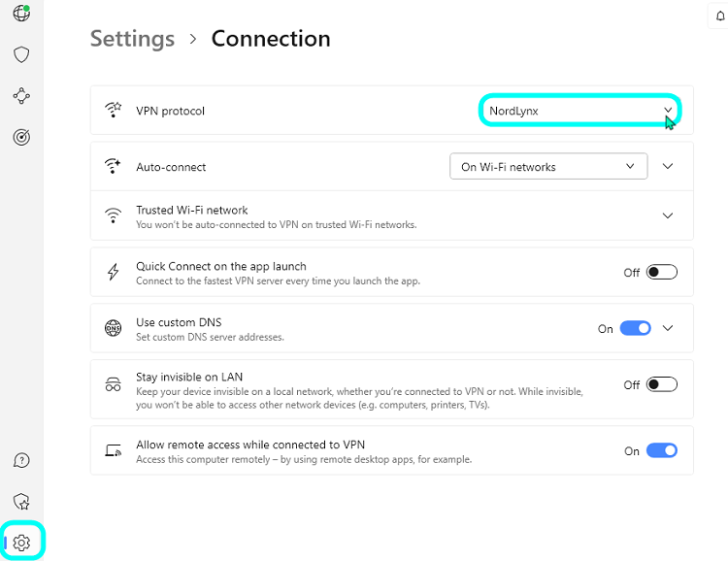Open the VPN globe icon in sidebar
Screen dimensions: 728x561
(21, 13)
